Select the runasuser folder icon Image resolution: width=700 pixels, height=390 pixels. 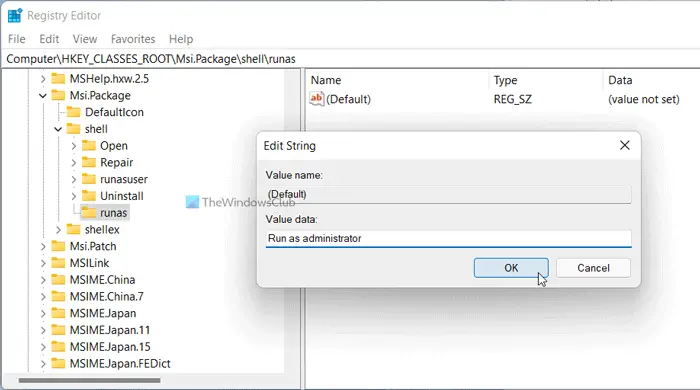(x=89, y=179)
